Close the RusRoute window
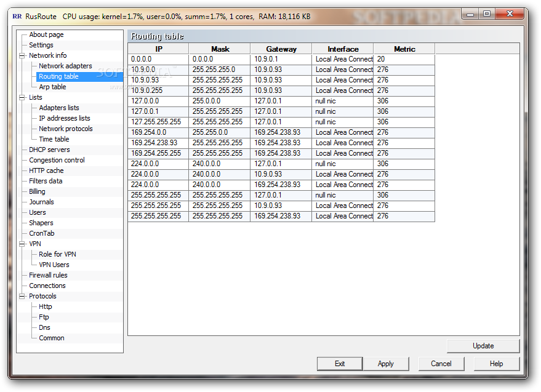 (x=510, y=14)
